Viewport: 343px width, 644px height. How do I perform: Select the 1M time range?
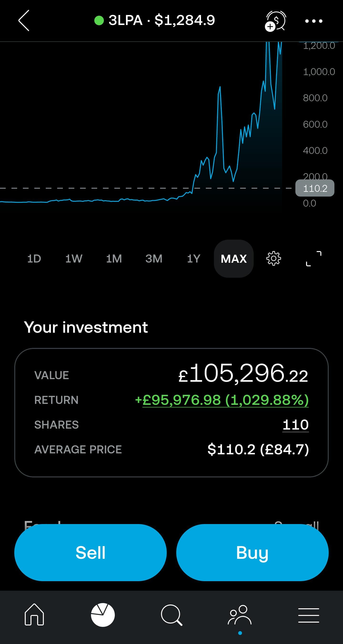[114, 259]
